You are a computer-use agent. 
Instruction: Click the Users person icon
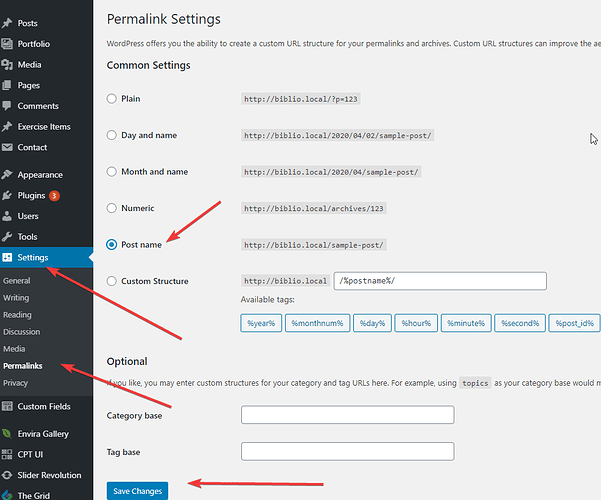pyautogui.click(x=8, y=216)
